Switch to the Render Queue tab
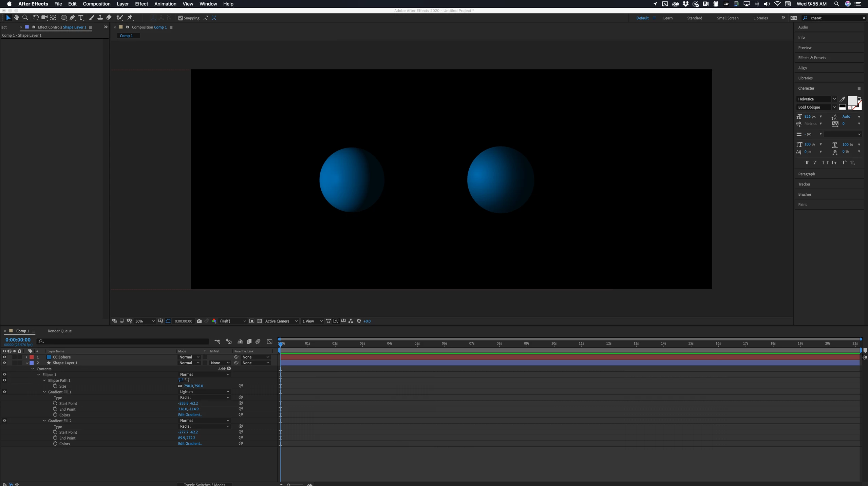The image size is (868, 486). [60, 331]
